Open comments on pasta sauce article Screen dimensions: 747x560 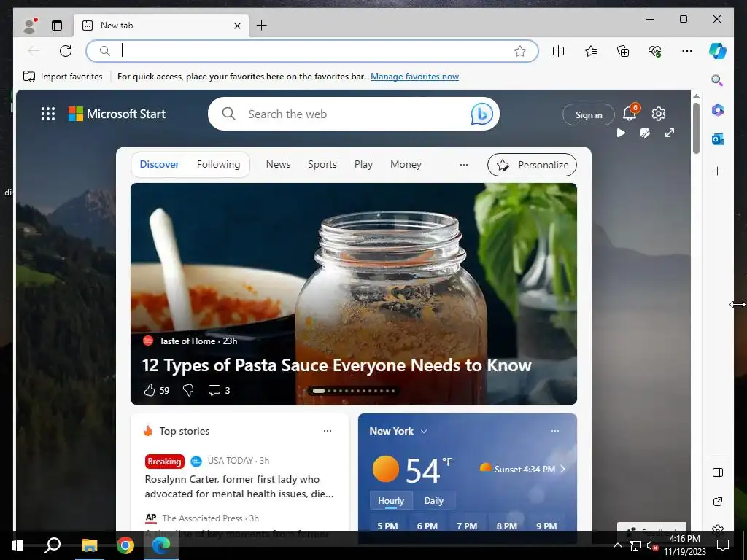click(x=219, y=391)
